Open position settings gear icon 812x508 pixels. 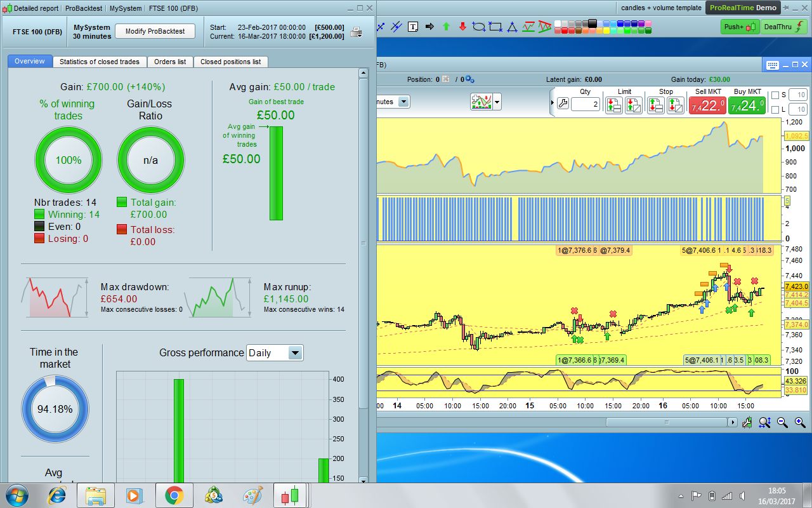470,79
